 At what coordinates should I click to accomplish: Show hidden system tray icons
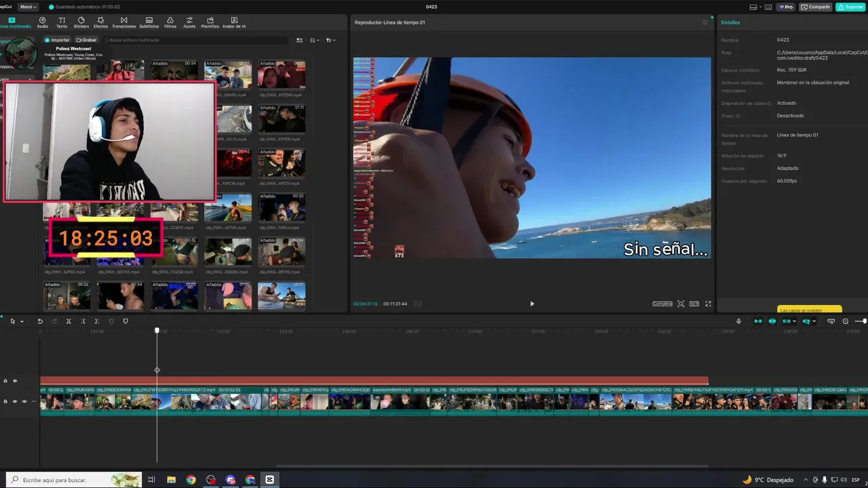click(x=806, y=480)
